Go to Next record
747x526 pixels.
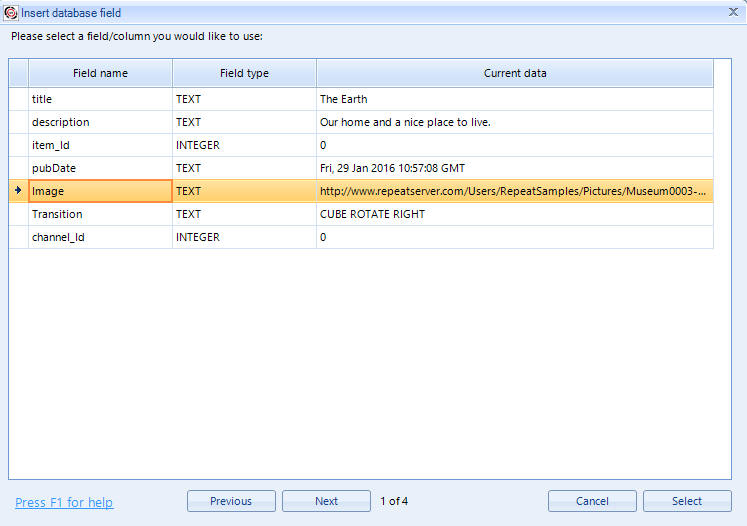(326, 501)
